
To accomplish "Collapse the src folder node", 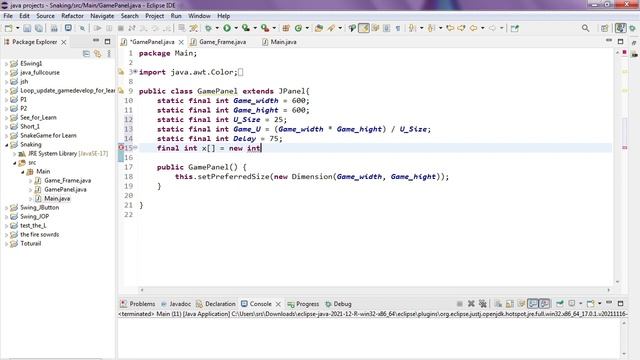I will (14, 162).
